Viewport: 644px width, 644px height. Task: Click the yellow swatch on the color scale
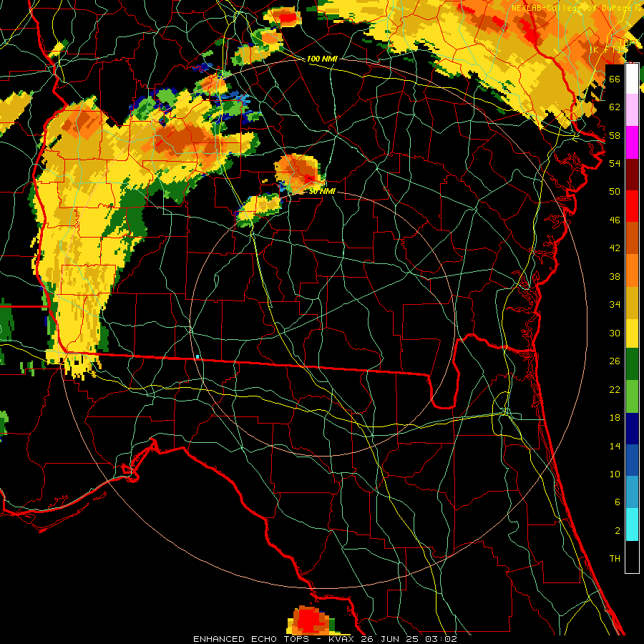pos(632,333)
